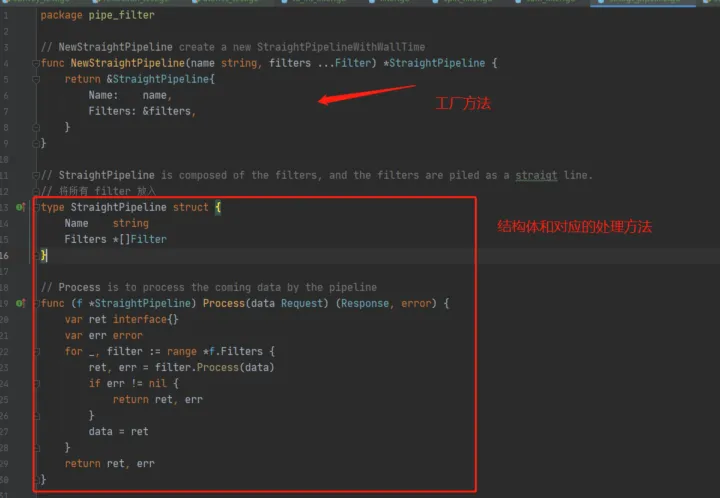The image size is (720, 498).
Task: Click the package name pipe_filter
Action: [x=121, y=15]
